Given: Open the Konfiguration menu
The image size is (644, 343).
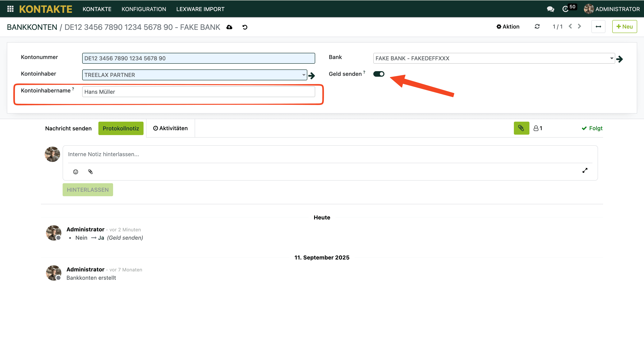Looking at the screenshot, I should pos(144,9).
